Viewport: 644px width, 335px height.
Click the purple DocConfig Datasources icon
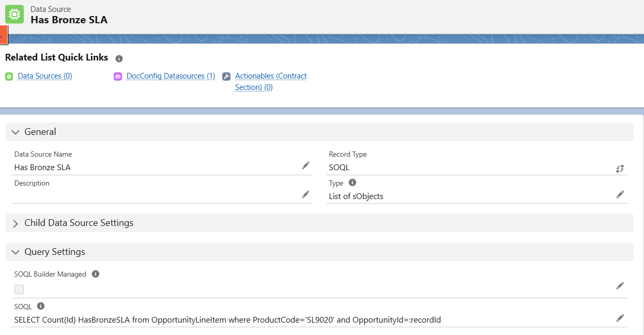pyautogui.click(x=117, y=77)
